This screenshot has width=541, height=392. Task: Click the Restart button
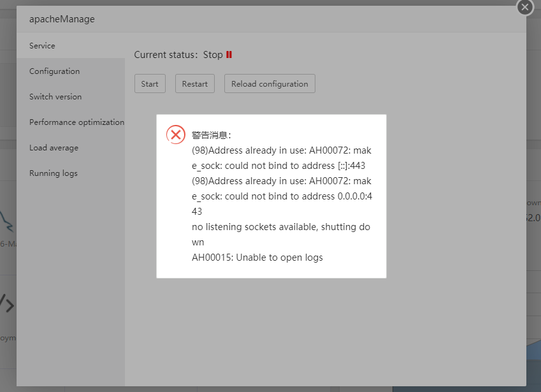[x=194, y=84]
